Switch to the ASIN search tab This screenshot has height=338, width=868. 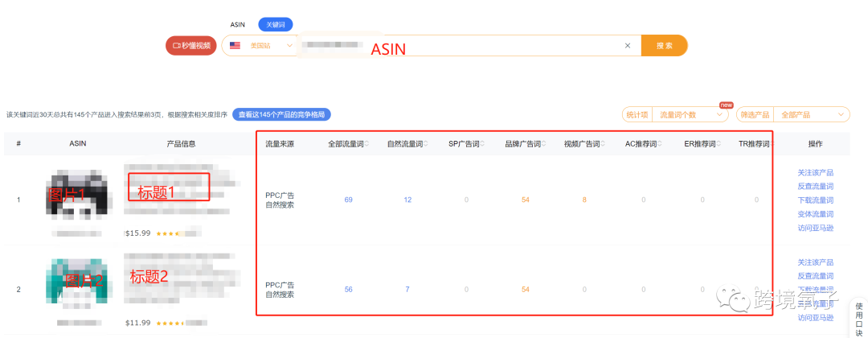pos(237,25)
